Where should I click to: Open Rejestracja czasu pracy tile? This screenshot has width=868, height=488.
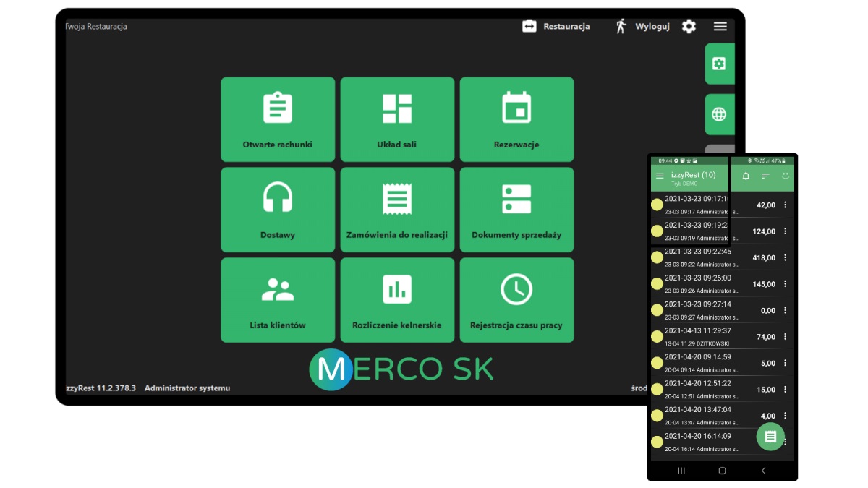coord(516,300)
